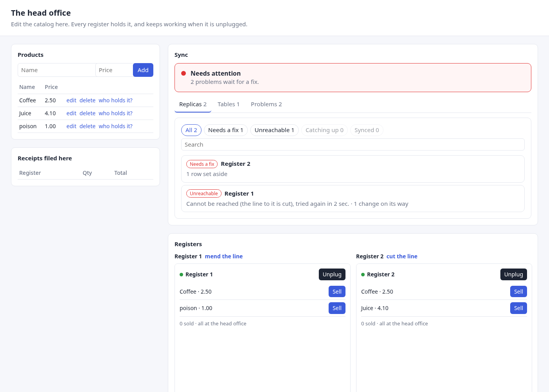Viewport: 549px width, 392px height.
Task: Click the Total column header in receipts
Action: click(x=121, y=173)
